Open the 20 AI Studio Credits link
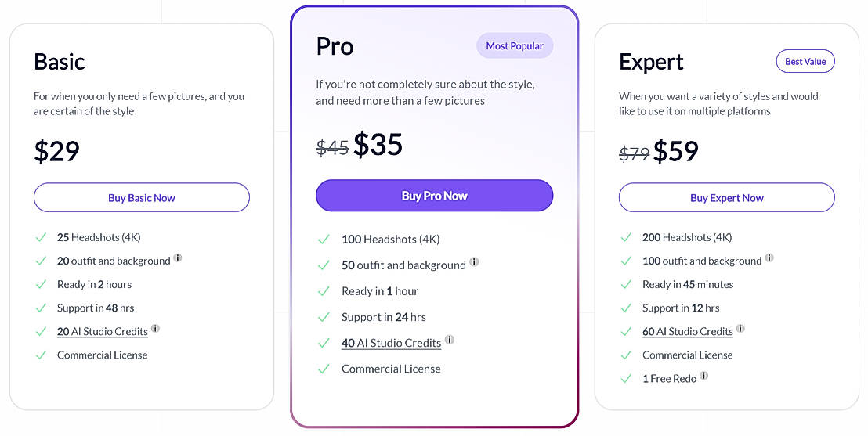The width and height of the screenshot is (868, 436). pos(102,332)
